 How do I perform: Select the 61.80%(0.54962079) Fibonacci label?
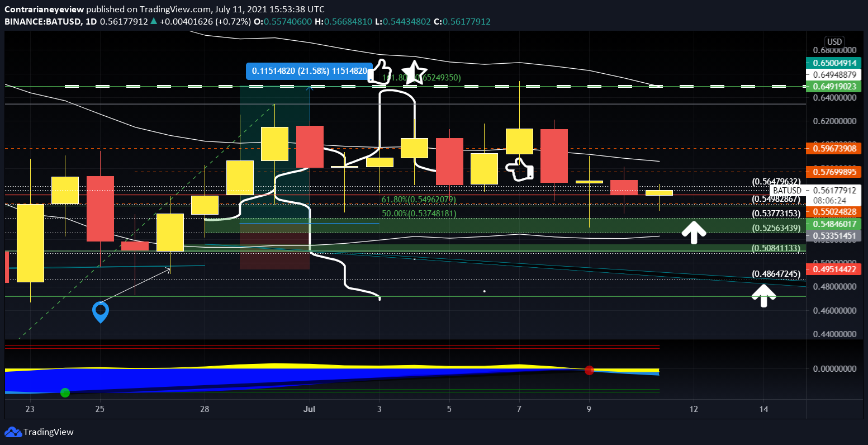[419, 200]
